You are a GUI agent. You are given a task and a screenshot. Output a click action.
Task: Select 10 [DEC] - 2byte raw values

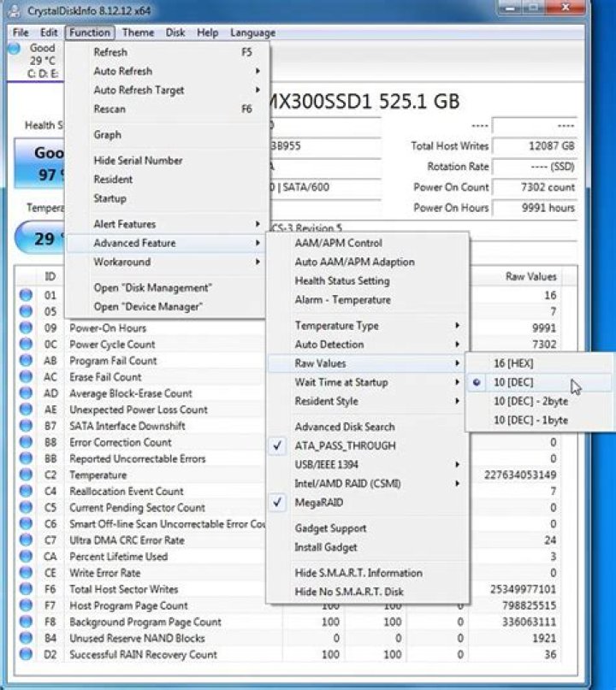click(539, 401)
